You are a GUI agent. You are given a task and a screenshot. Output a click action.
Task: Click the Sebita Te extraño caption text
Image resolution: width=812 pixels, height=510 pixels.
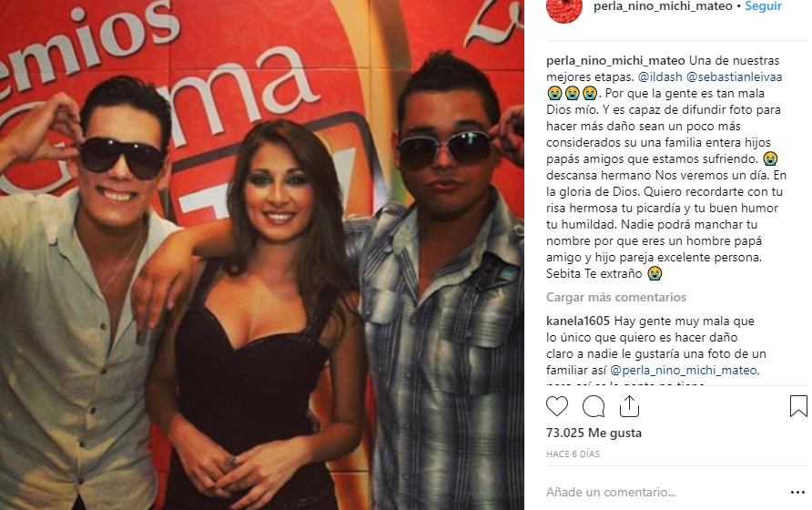[594, 273]
